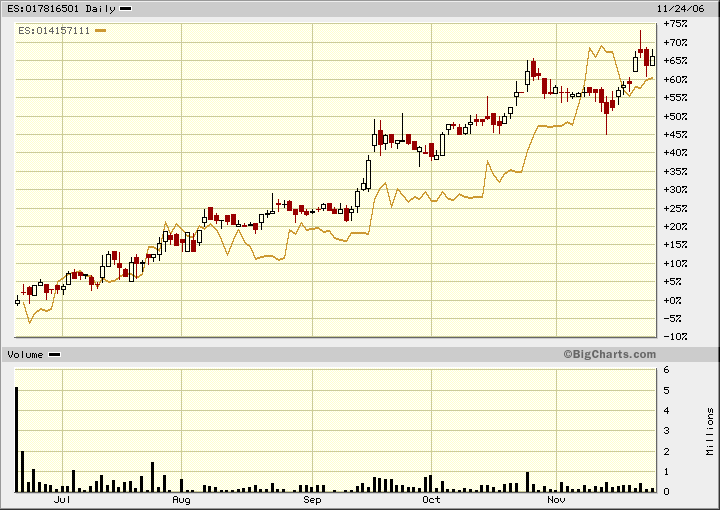The width and height of the screenshot is (720, 510).
Task: Click the +40% axis label
Action: 675,152
